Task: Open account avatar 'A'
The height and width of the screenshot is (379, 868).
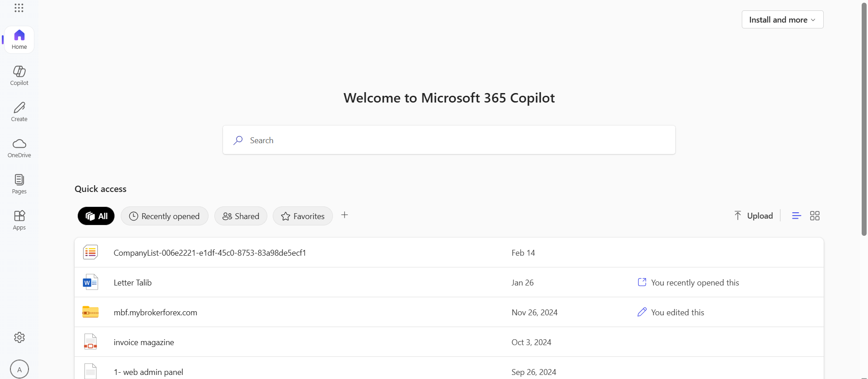Action: [19, 369]
